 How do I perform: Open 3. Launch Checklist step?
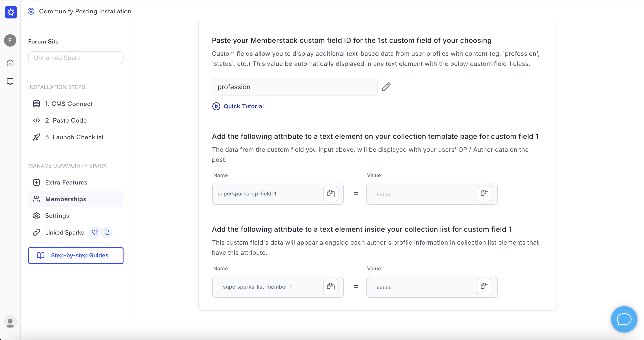[x=74, y=137]
